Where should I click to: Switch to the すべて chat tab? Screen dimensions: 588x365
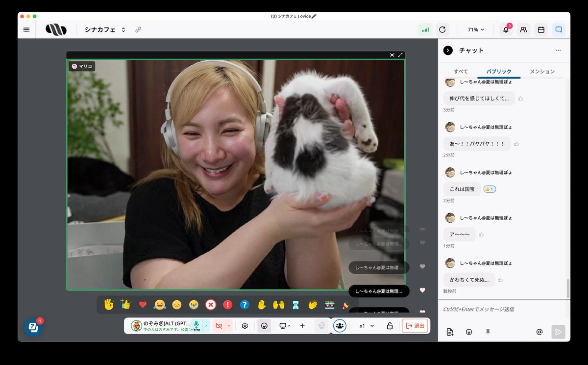(461, 71)
